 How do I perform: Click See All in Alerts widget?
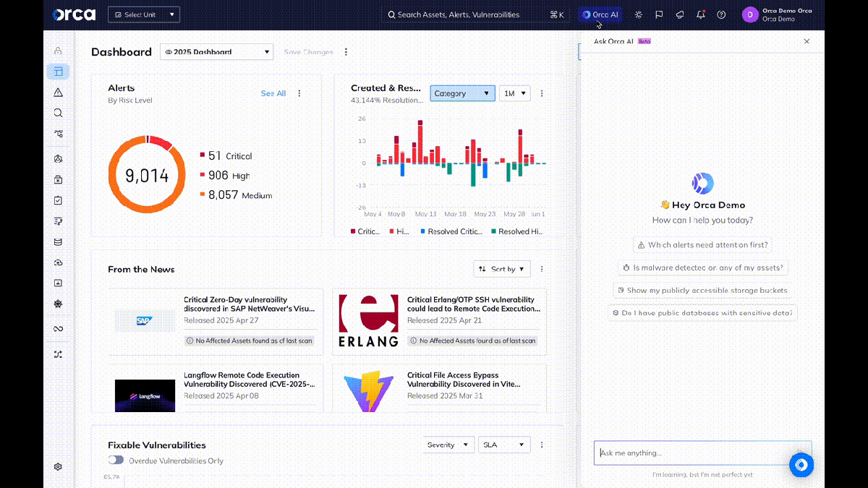[x=273, y=93]
